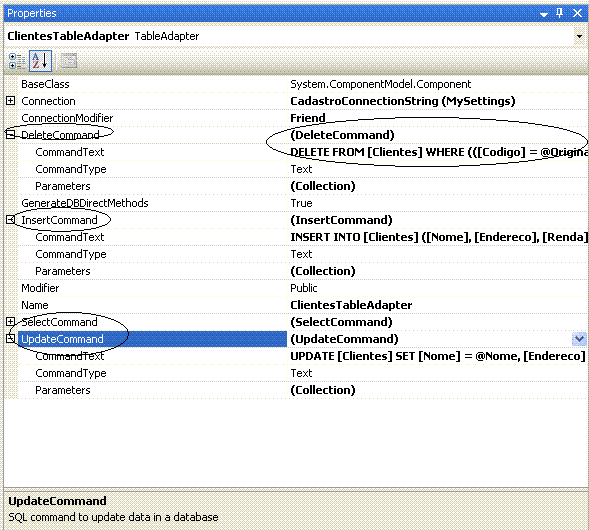This screenshot has width=589, height=530.
Task: Expand the Connection property node
Action: coord(11,101)
